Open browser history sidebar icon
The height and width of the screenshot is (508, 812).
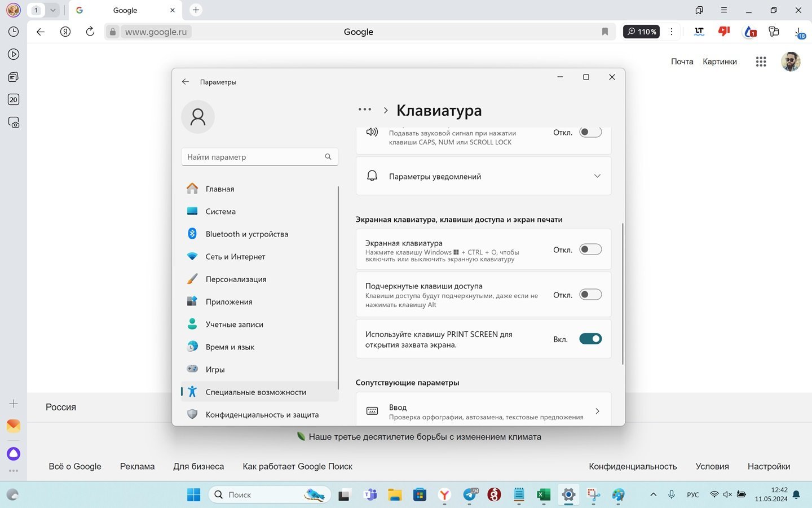click(14, 32)
